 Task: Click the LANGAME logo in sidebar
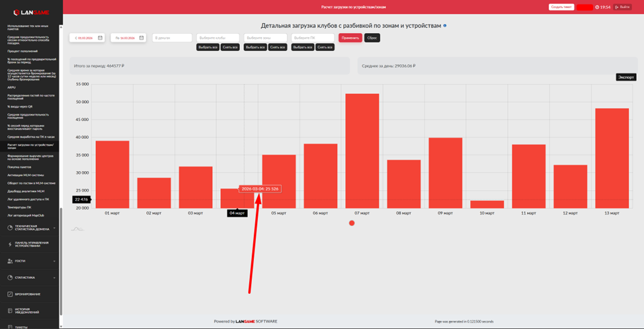pos(31,12)
